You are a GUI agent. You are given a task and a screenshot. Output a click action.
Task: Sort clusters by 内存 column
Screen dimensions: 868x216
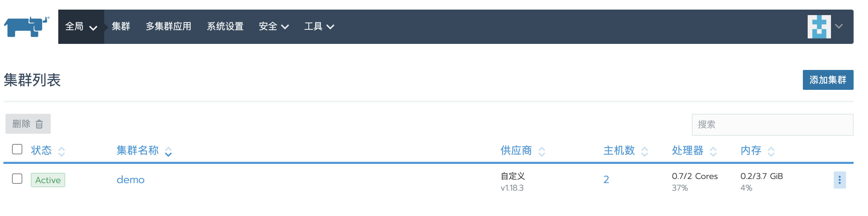771,151
